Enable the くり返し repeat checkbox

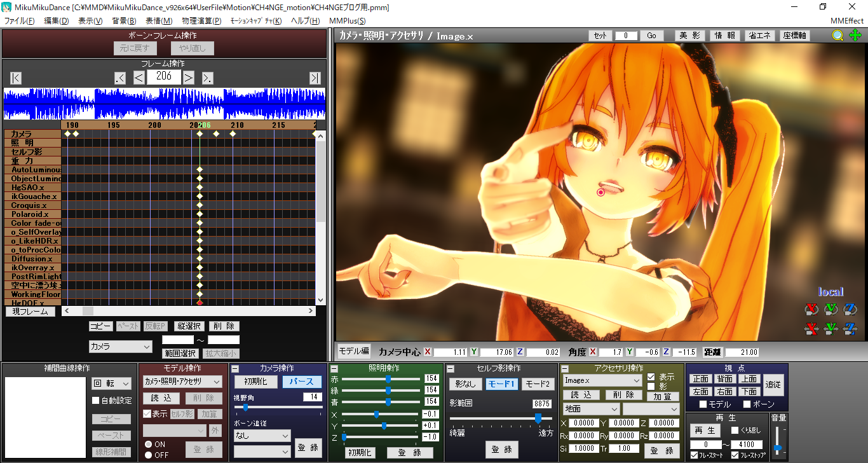735,431
